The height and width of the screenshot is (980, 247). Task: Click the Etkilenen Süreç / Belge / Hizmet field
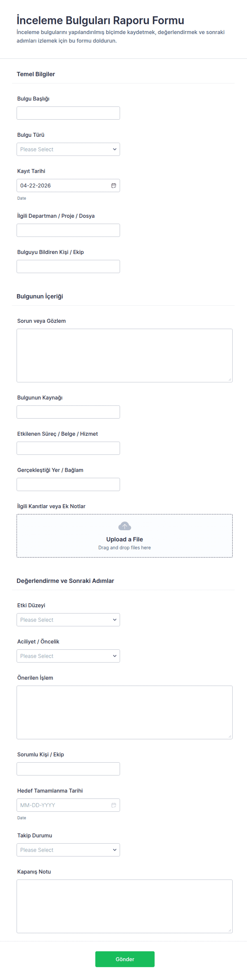pos(68,448)
